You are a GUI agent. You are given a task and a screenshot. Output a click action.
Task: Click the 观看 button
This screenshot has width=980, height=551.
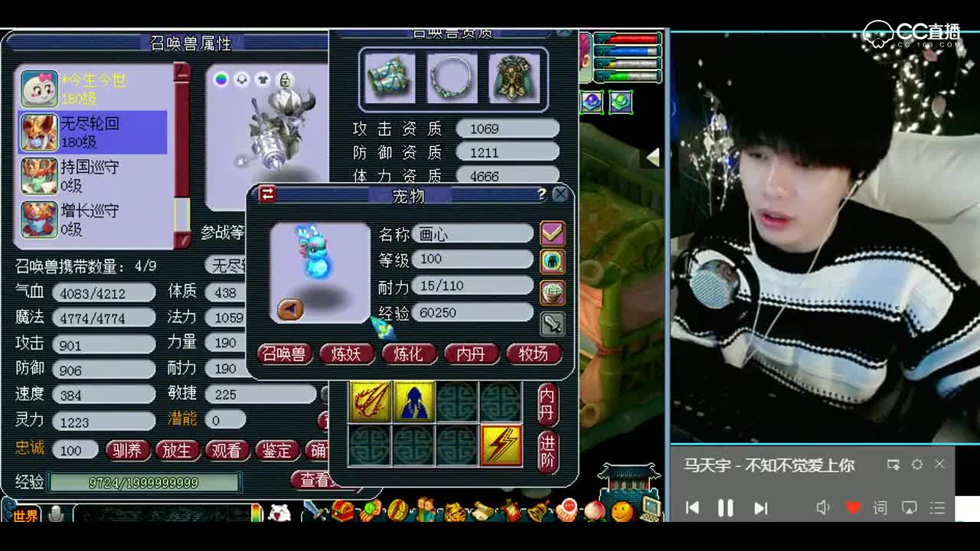point(227,451)
